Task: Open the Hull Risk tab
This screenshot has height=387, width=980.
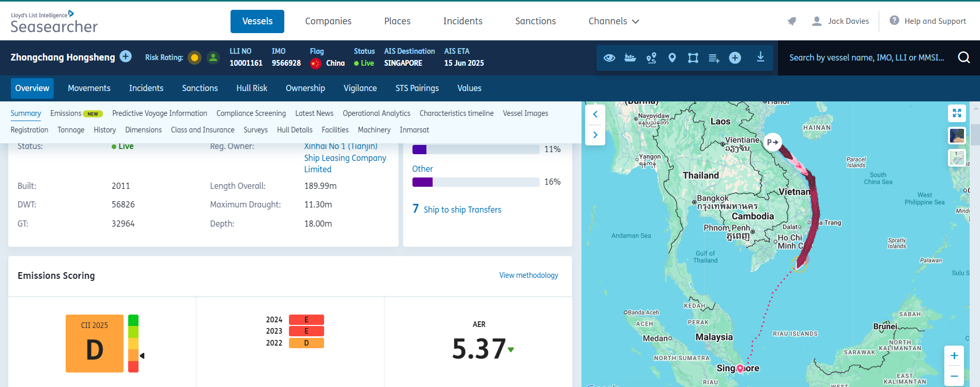Action: (x=252, y=88)
